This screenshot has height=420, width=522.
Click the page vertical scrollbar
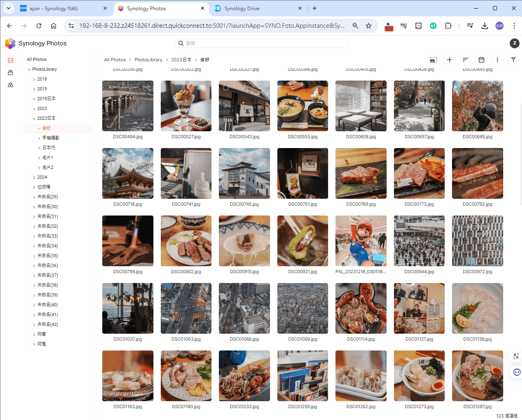pos(520,154)
